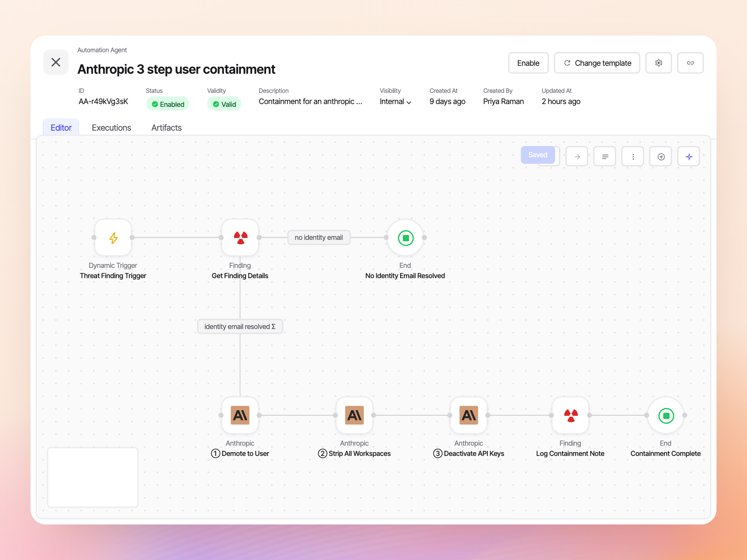Select the Deactivate API Keys Anthropic node
747x560 pixels.
[469, 415]
